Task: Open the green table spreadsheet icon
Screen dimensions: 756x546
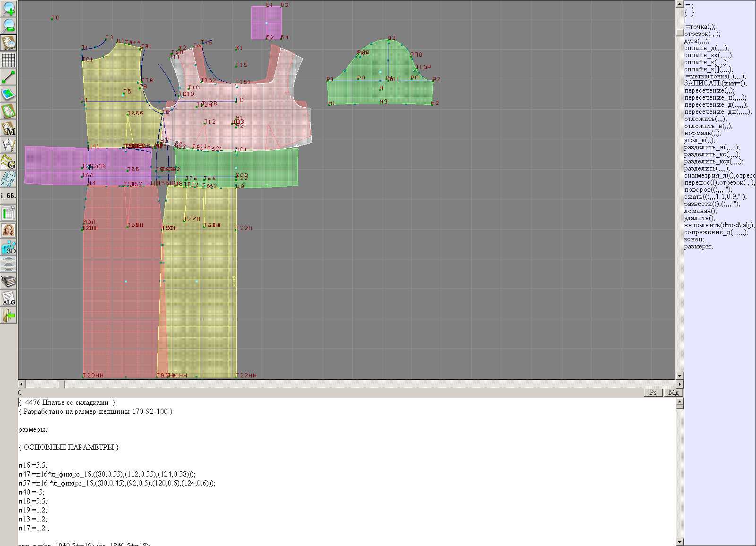Action: 9,213
